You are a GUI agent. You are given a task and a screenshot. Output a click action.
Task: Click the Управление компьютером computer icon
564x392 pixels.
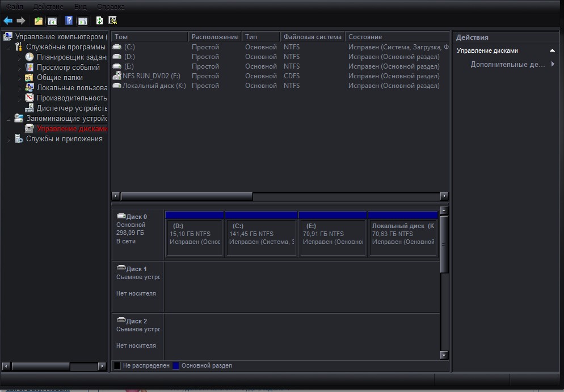point(8,36)
